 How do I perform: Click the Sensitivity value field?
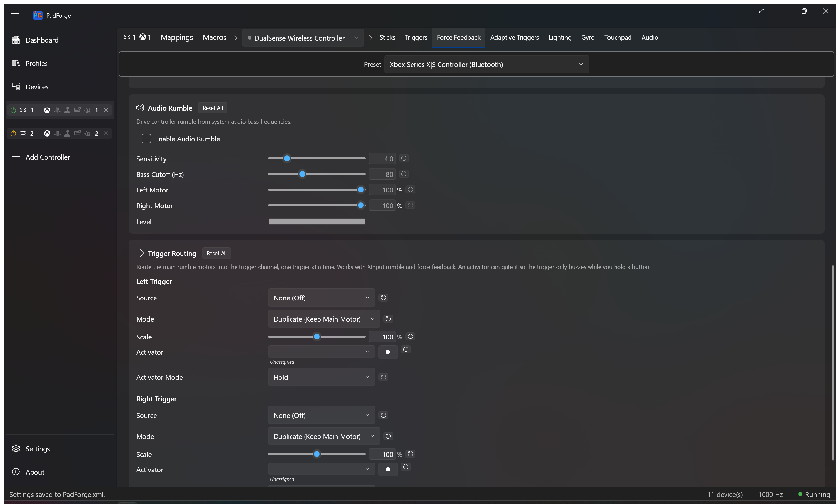382,159
